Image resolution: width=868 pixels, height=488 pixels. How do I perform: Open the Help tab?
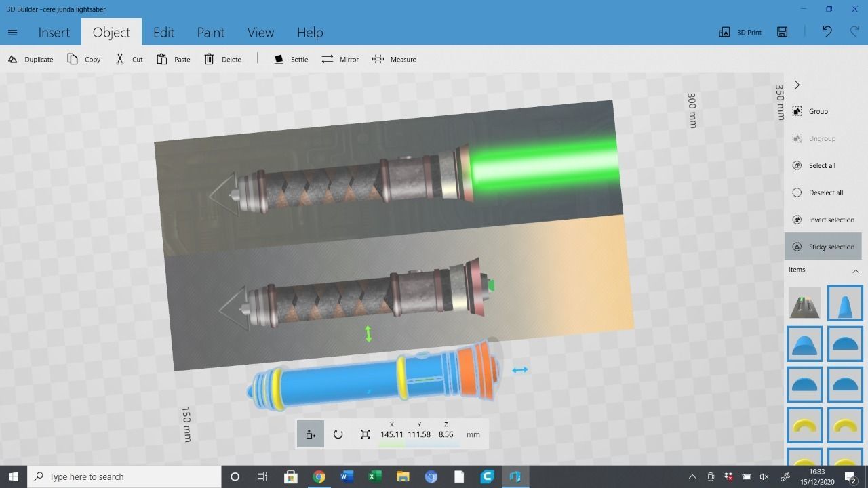310,32
